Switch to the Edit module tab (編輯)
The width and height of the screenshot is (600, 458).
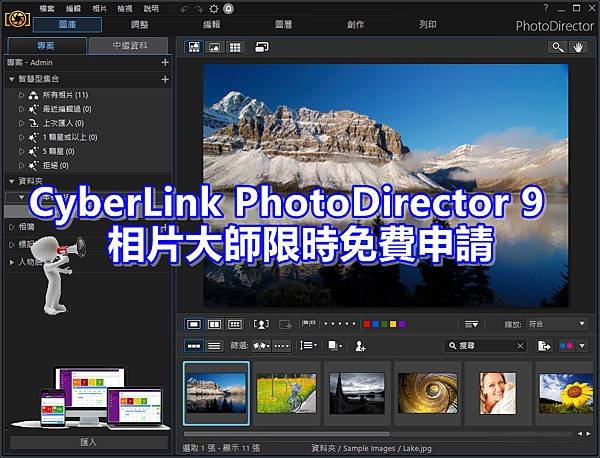pos(212,24)
